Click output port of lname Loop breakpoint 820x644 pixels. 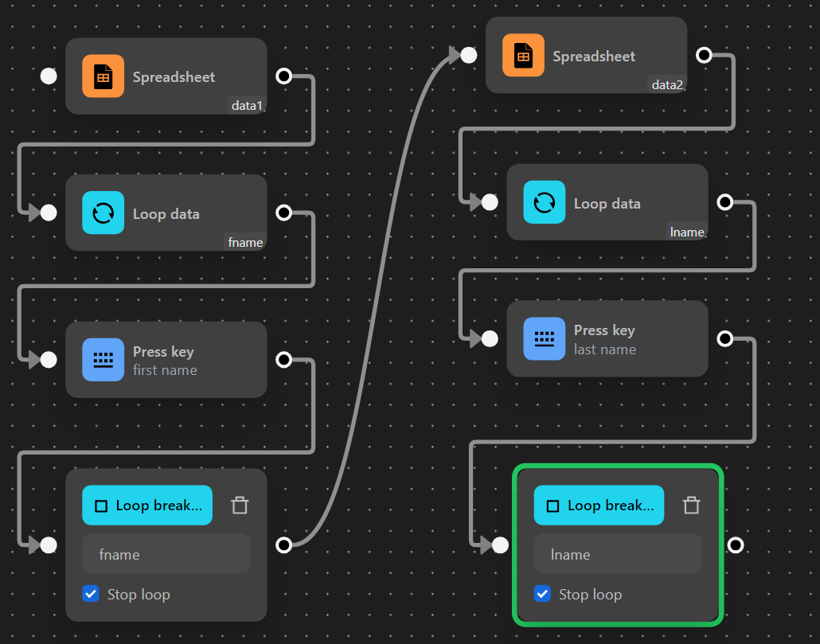pyautogui.click(x=736, y=545)
